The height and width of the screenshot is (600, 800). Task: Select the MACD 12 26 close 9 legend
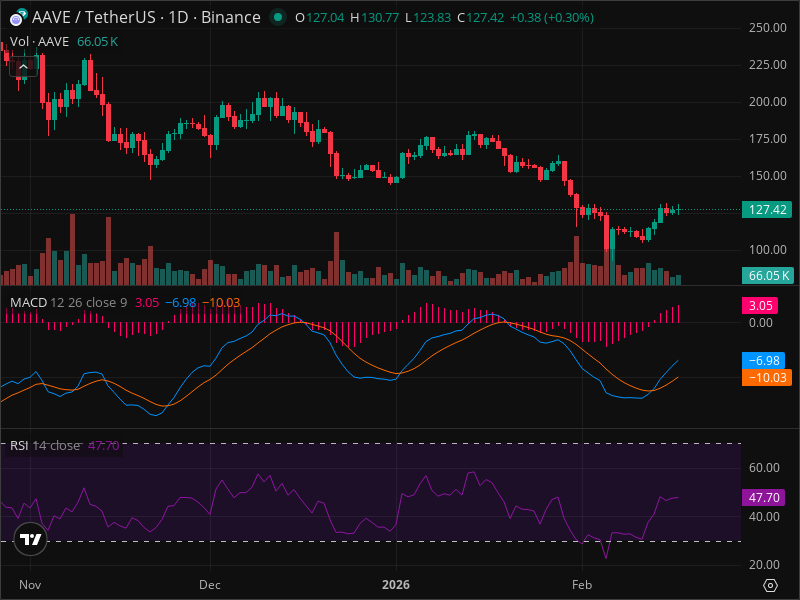point(68,303)
